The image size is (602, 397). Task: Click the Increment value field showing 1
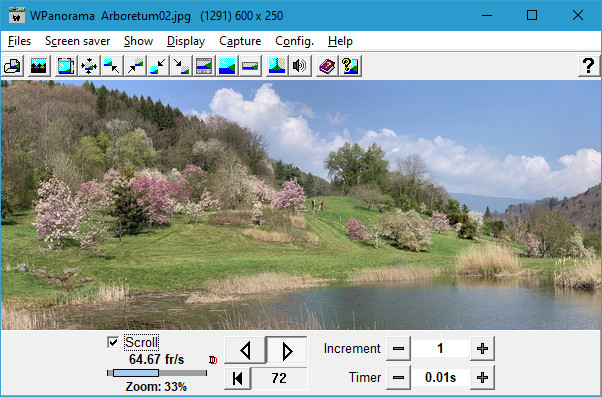coord(440,349)
